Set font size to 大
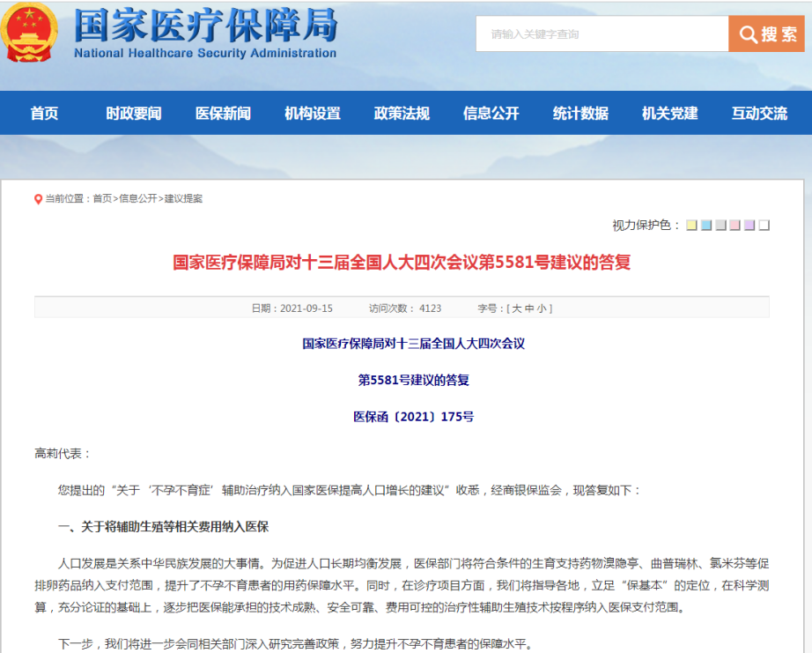This screenshot has width=812, height=653. (x=516, y=308)
